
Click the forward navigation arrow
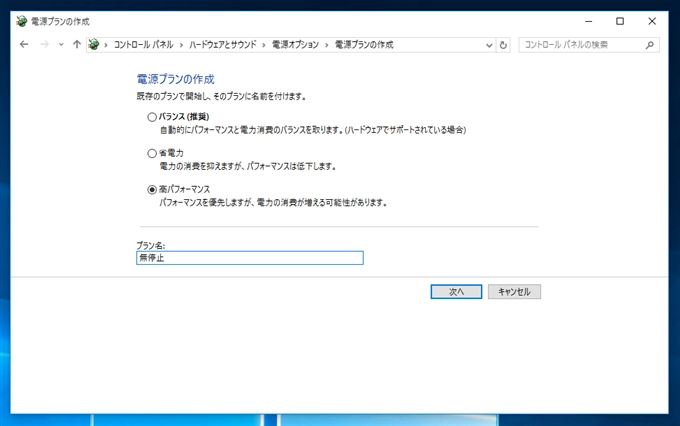pyautogui.click(x=44, y=44)
